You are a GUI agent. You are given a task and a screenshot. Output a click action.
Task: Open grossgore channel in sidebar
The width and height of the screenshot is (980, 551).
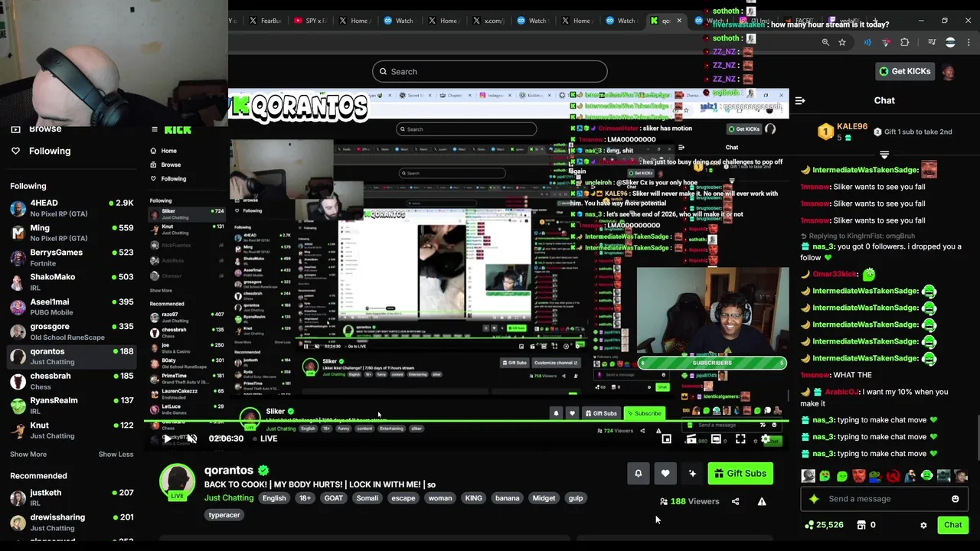click(x=72, y=331)
